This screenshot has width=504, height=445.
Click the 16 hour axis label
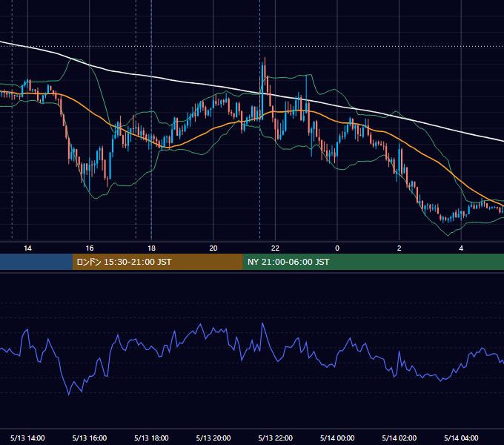[90, 248]
